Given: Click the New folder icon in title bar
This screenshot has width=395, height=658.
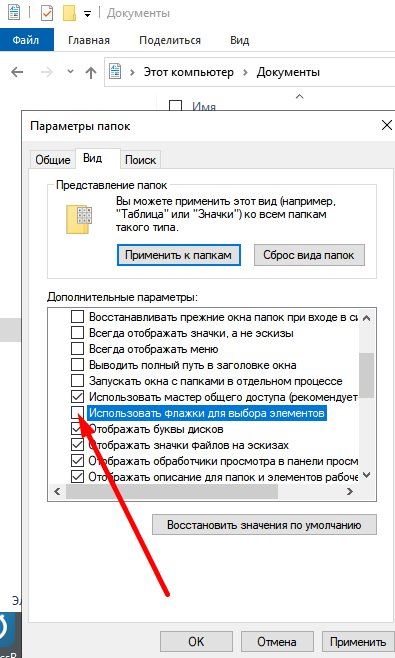Looking at the screenshot, I should 69,13.
